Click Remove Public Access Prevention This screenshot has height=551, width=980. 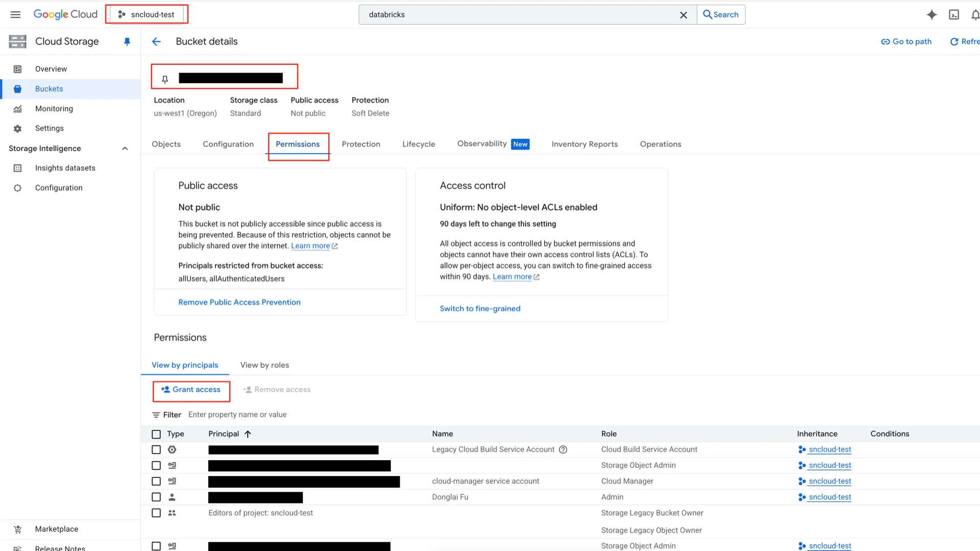click(239, 302)
